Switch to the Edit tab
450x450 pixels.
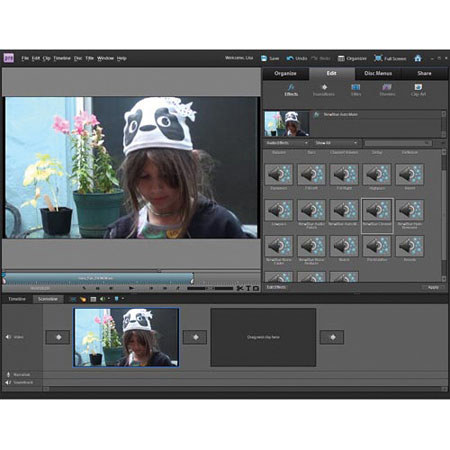click(x=331, y=73)
